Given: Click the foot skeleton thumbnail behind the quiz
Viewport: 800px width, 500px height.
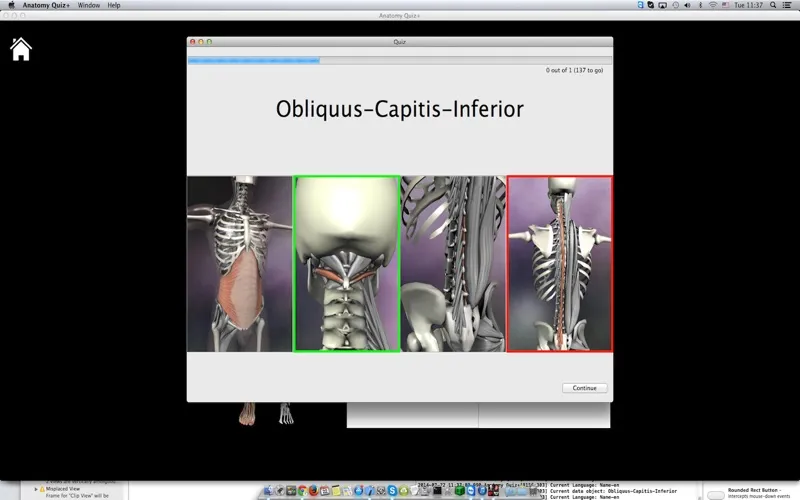Looking at the screenshot, I should click(286, 414).
